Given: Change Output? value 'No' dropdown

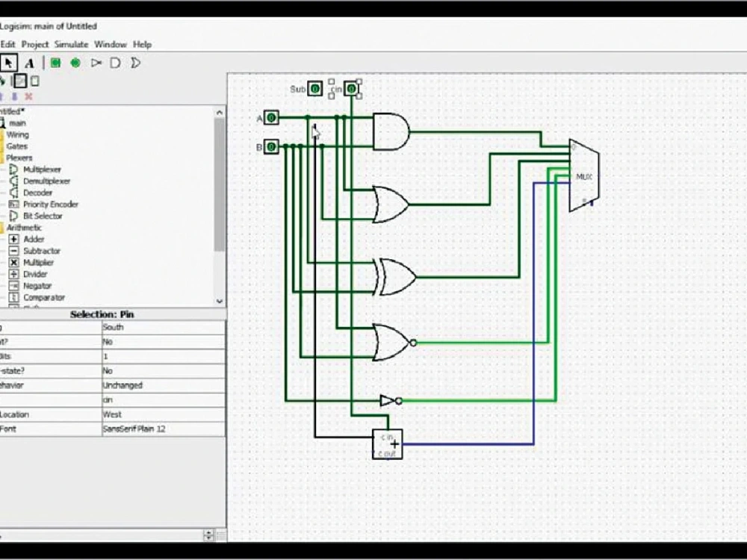Looking at the screenshot, I should click(x=164, y=342).
